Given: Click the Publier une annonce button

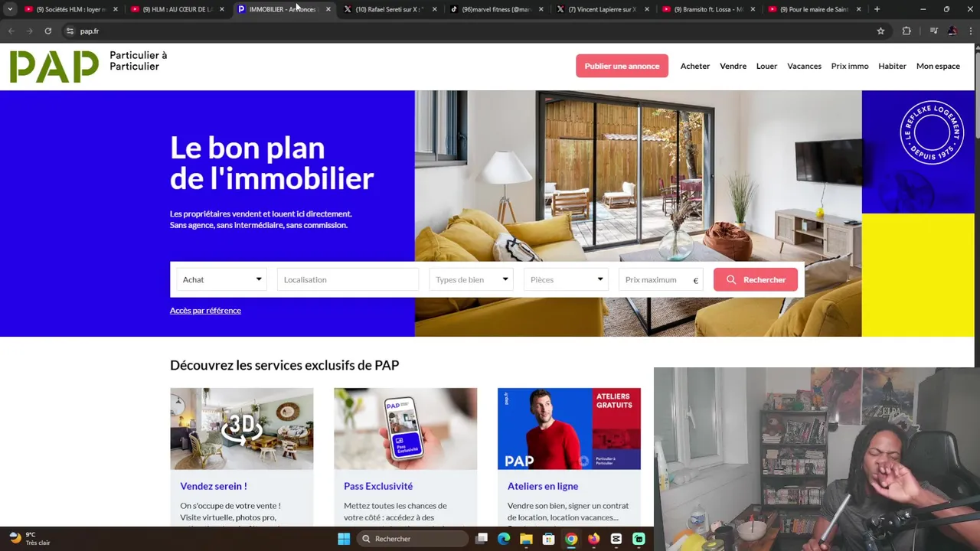Looking at the screenshot, I should 622,66.
